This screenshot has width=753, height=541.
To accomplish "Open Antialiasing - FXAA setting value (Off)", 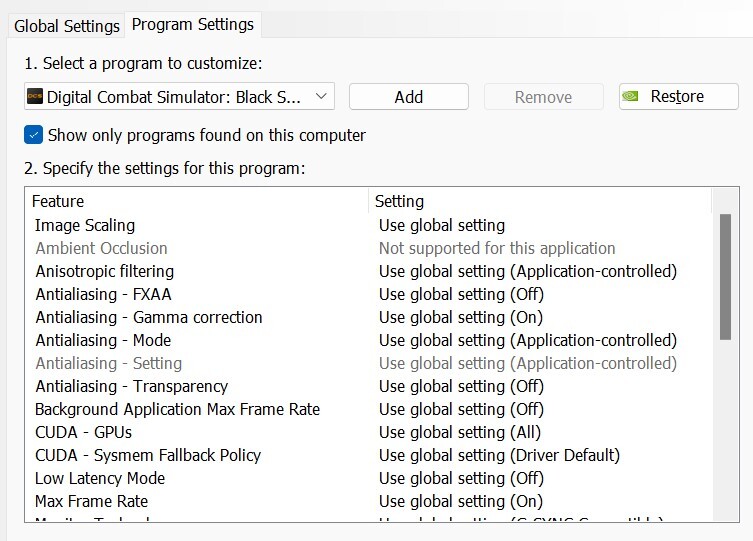I will (461, 294).
